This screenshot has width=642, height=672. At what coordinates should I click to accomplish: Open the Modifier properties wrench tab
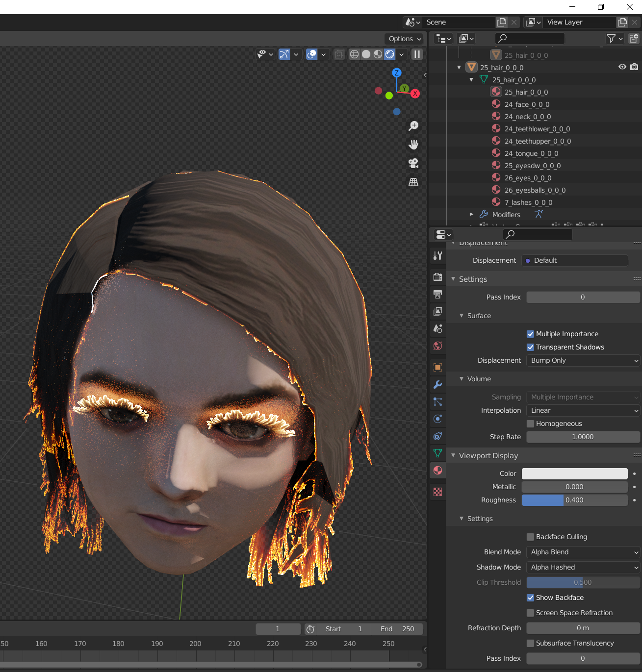(x=438, y=385)
